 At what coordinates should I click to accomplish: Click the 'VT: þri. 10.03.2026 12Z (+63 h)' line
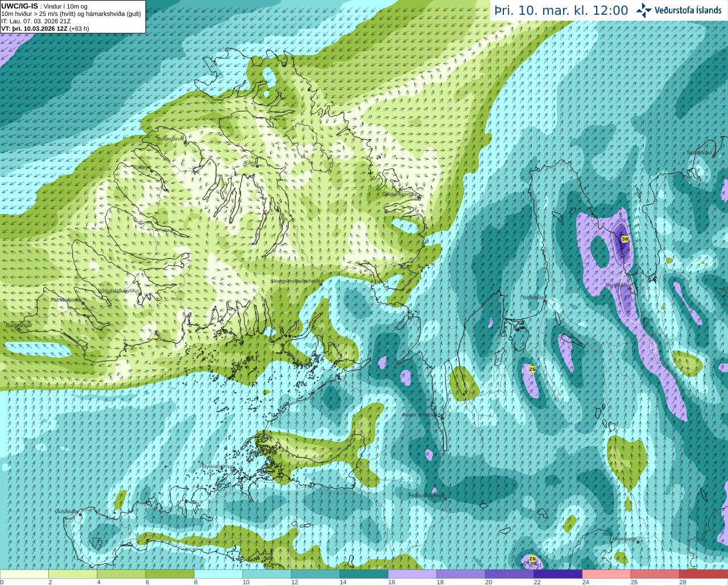(45, 28)
